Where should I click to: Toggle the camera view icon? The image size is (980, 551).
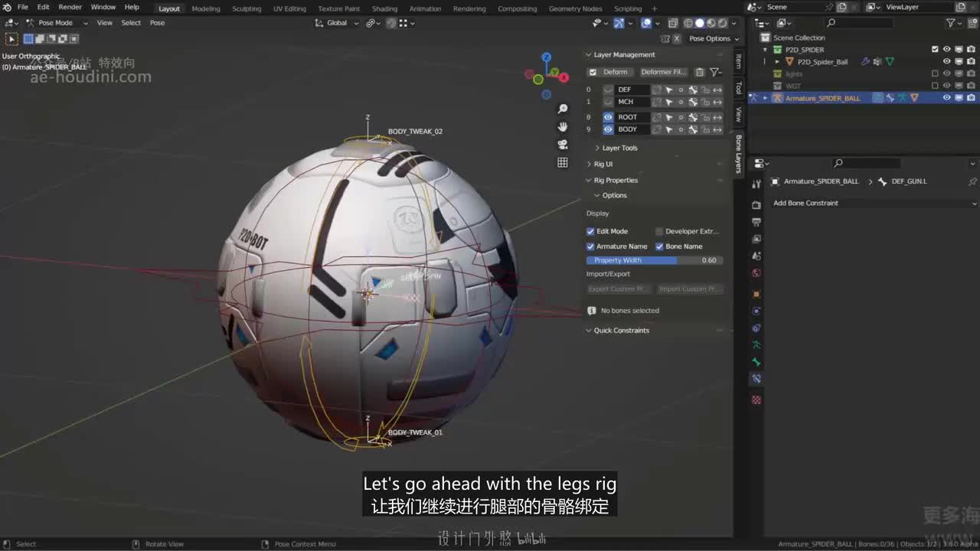point(563,145)
